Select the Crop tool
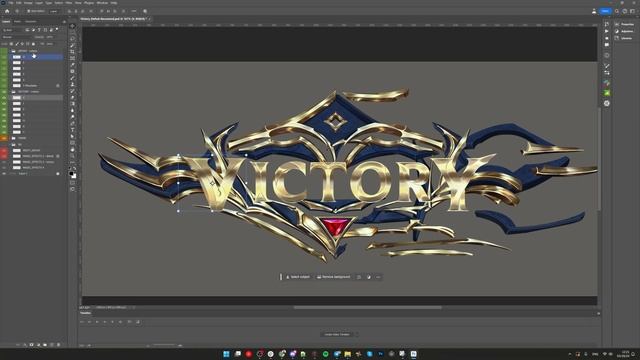Image resolution: width=640 pixels, height=360 pixels. point(73,52)
